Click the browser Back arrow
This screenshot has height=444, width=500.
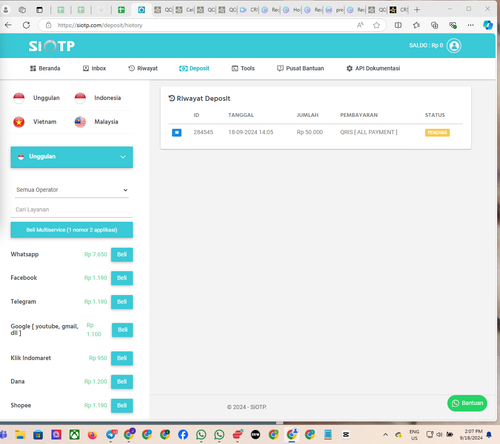point(9,25)
